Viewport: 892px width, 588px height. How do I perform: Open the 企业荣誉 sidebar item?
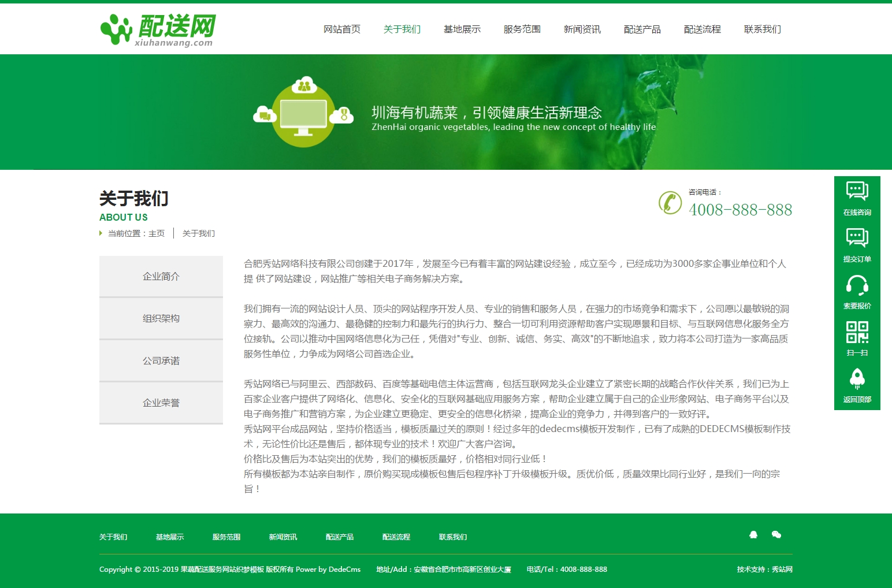click(x=161, y=403)
